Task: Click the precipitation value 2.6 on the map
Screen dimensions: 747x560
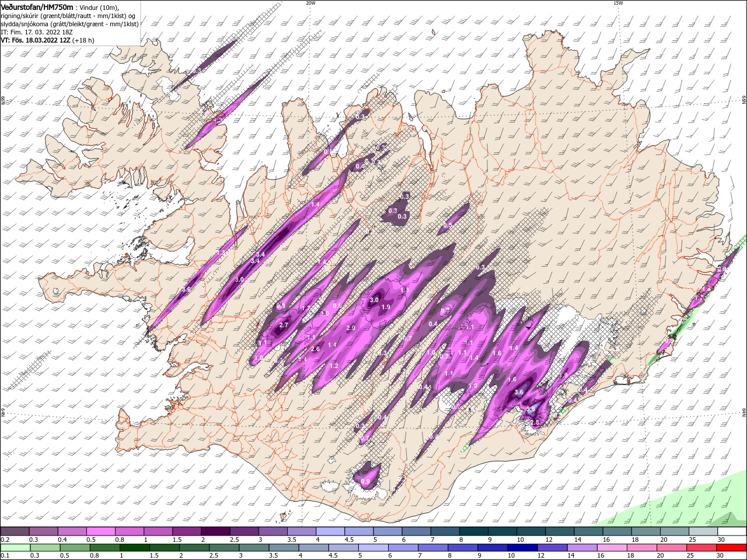Action: click(x=315, y=349)
